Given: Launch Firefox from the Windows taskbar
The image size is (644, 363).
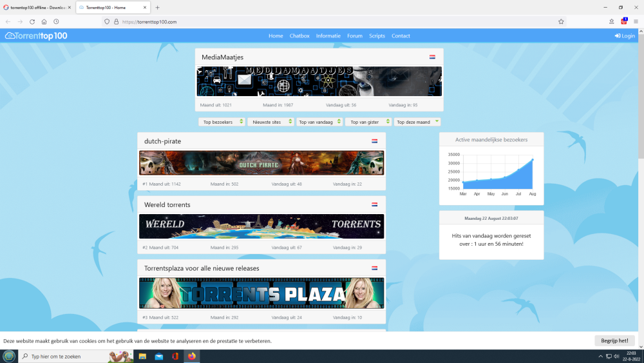Looking at the screenshot, I should [x=191, y=356].
